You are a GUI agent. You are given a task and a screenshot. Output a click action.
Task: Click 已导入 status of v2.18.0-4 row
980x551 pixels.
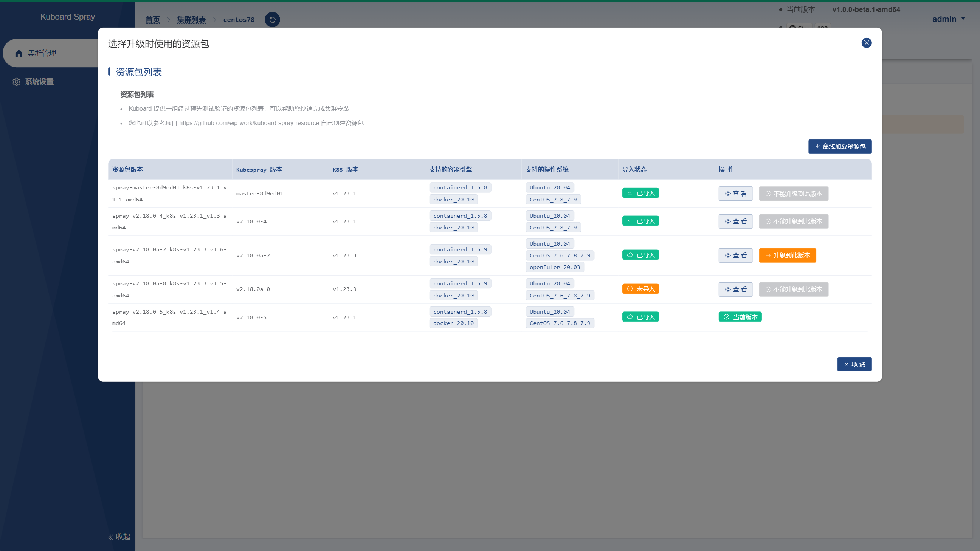[x=640, y=221]
